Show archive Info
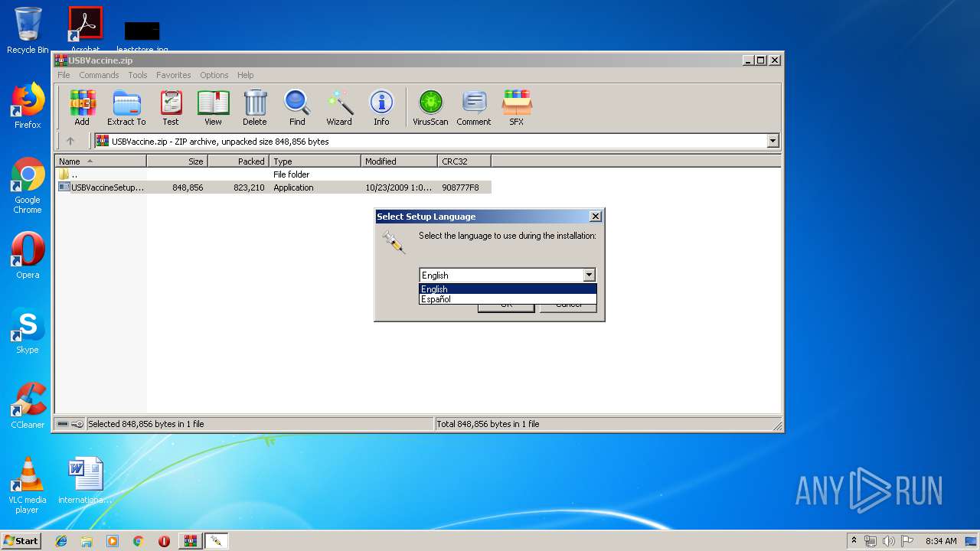 click(381, 107)
